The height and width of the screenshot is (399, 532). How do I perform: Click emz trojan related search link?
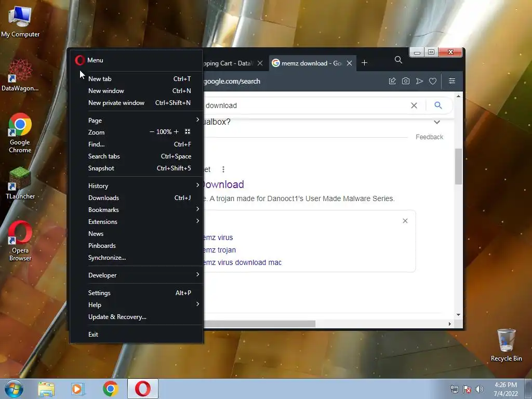click(220, 250)
